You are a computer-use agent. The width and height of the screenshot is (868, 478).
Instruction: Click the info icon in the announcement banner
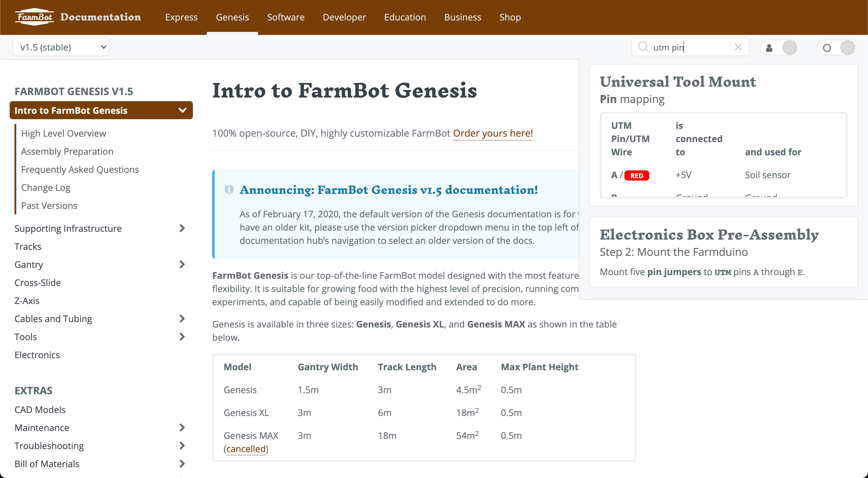click(229, 190)
